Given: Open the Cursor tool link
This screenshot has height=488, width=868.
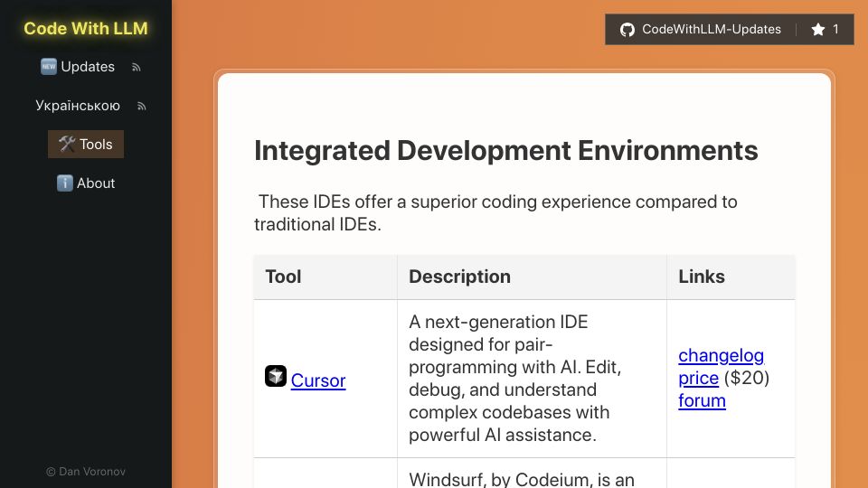Looking at the screenshot, I should [318, 380].
